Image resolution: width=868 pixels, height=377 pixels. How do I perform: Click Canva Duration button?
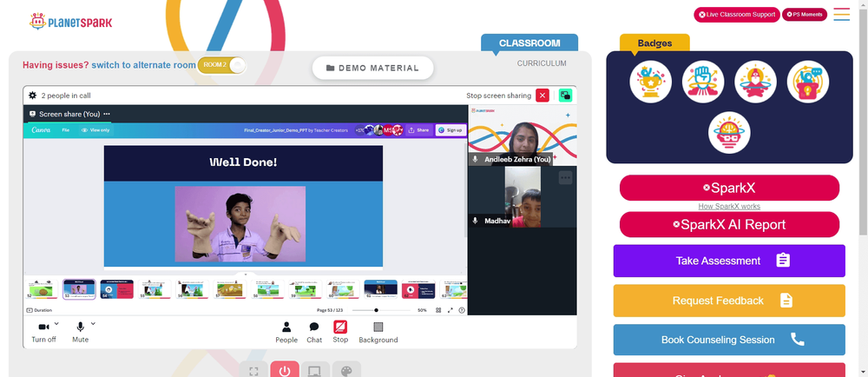pyautogui.click(x=39, y=310)
